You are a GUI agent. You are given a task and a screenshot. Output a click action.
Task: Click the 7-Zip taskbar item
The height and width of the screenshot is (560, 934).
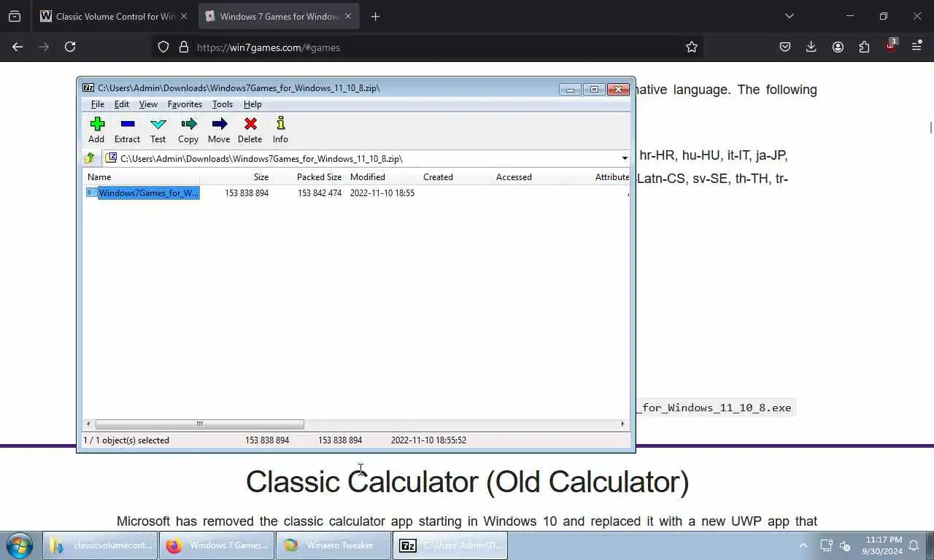click(x=450, y=545)
